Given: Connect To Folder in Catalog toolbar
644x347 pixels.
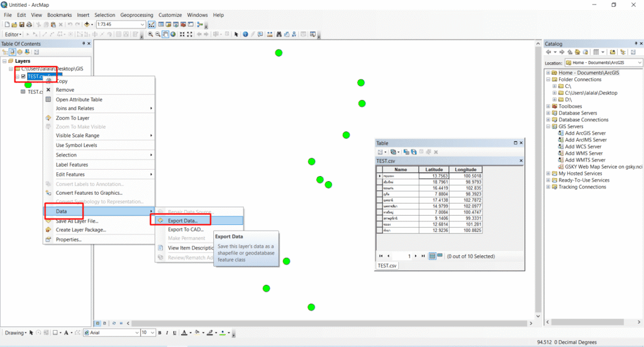Looking at the screenshot, I should click(613, 52).
